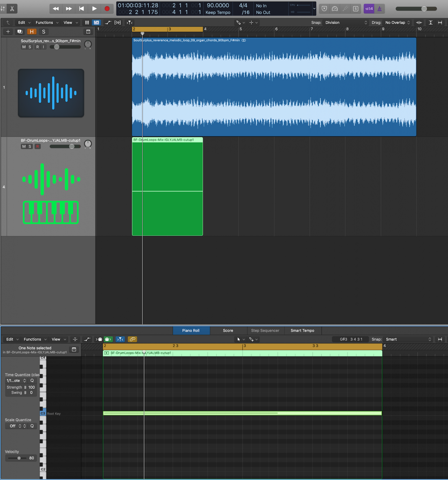
Task: Click tracks area horizontal auto zoom button
Action: pos(440,22)
